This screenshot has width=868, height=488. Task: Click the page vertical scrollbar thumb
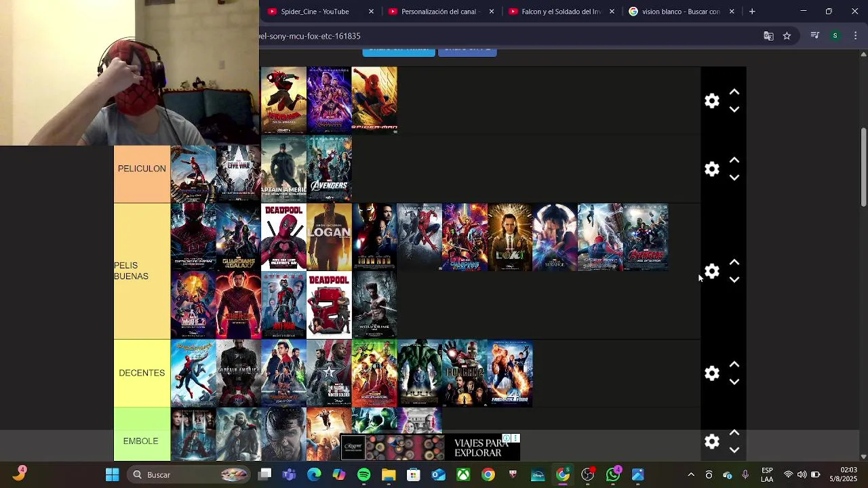coord(863,166)
